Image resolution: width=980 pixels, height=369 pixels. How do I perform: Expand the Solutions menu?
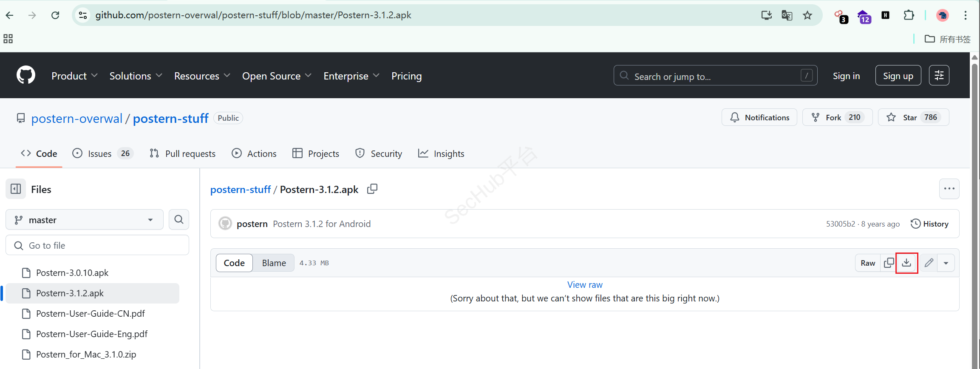pyautogui.click(x=136, y=76)
